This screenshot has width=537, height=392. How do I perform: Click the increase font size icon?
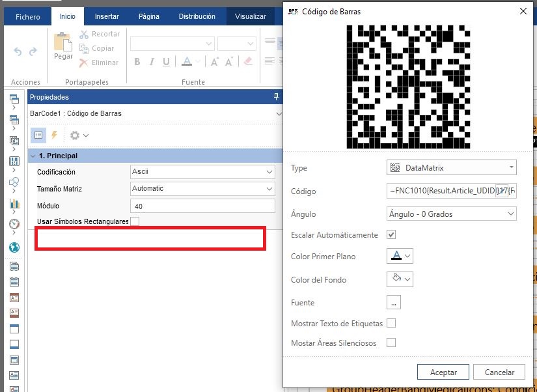215,62
